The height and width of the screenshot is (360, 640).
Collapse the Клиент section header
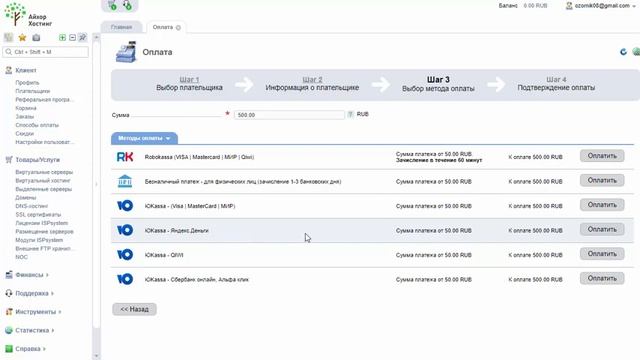pyautogui.click(x=26, y=70)
